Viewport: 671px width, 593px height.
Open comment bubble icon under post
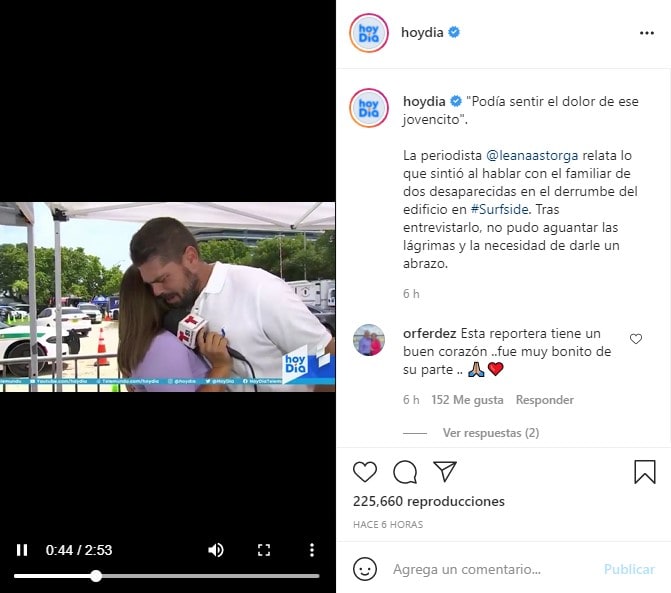pos(405,472)
